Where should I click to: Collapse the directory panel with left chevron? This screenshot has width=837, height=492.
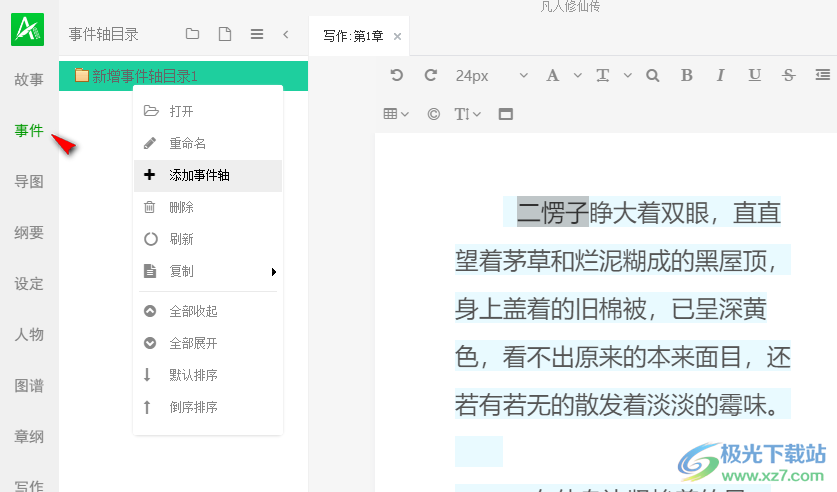pyautogui.click(x=286, y=34)
